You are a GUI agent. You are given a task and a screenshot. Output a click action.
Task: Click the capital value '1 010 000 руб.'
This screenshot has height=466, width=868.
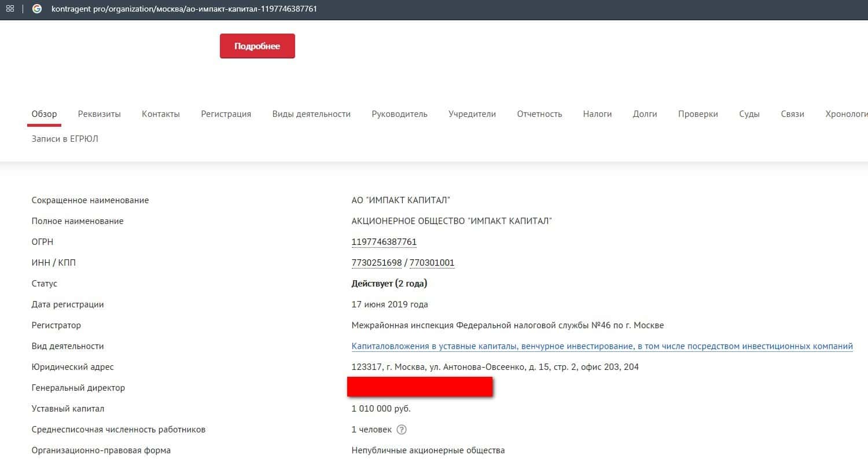tap(381, 409)
